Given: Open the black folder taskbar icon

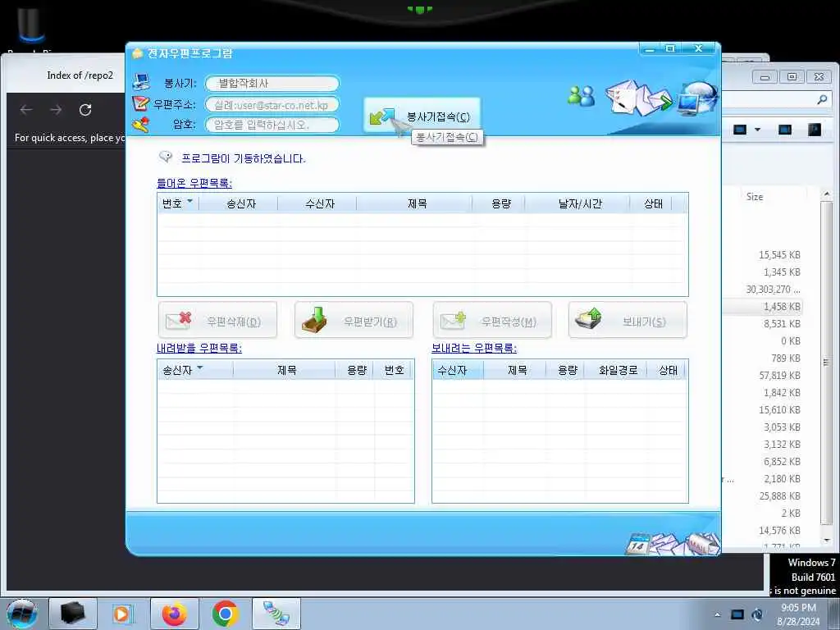Looking at the screenshot, I should tap(73, 614).
